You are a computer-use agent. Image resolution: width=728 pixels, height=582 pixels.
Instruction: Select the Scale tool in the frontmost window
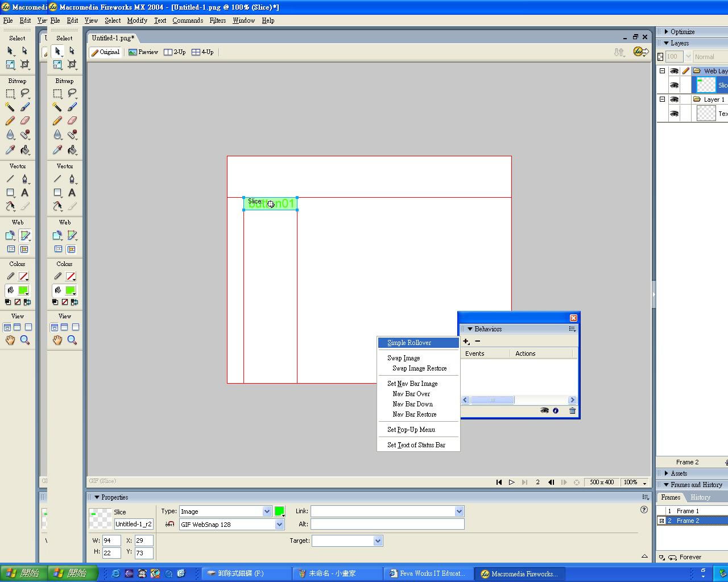click(57, 64)
